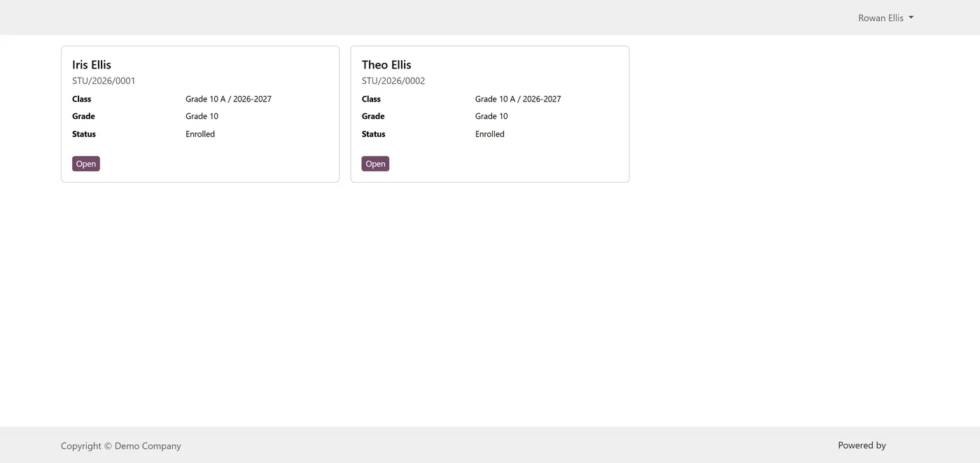Click the Iris Ellis name heading
Image resolution: width=980 pixels, height=463 pixels.
pyautogui.click(x=92, y=64)
